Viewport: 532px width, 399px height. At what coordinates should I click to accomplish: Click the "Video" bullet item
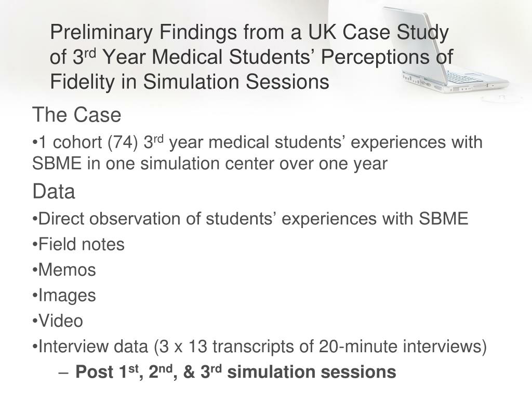coord(58,321)
